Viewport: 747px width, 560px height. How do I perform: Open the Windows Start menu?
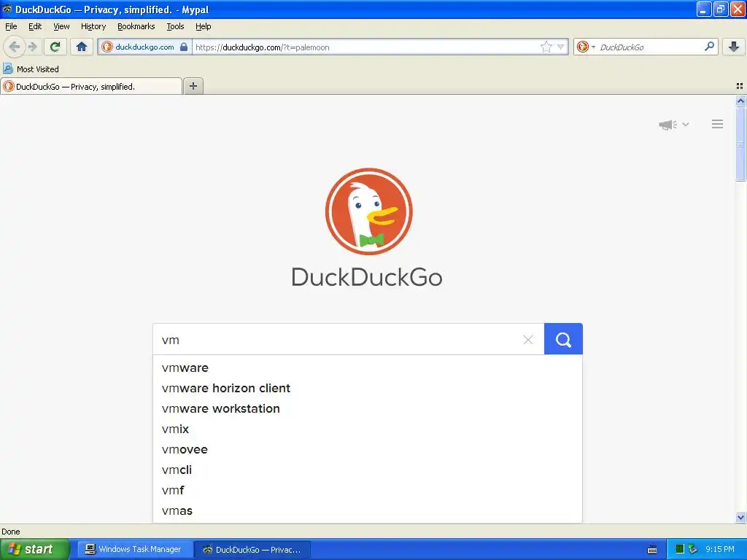(x=35, y=549)
